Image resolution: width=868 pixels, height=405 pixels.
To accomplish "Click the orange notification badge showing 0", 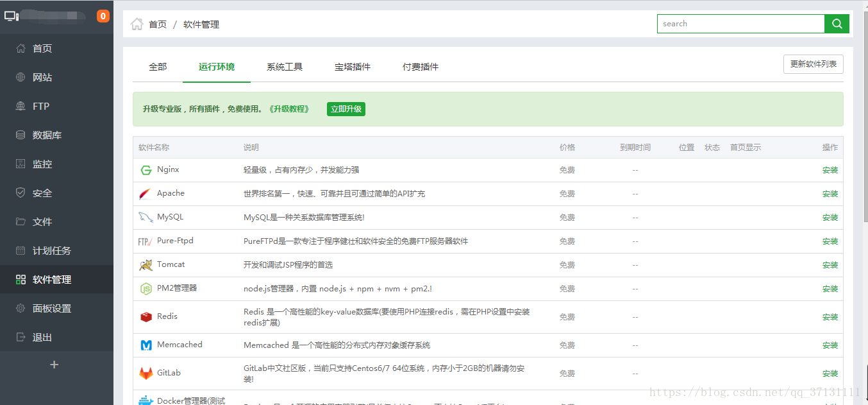I will point(103,16).
